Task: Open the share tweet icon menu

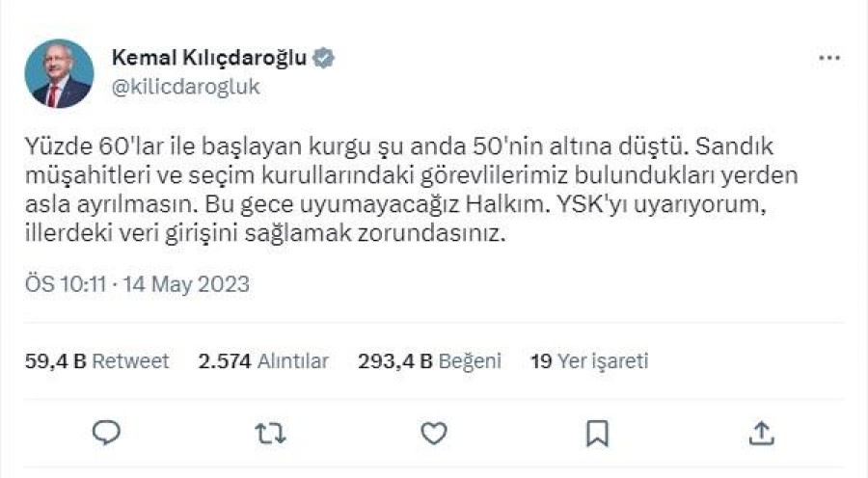Action: coord(761,433)
